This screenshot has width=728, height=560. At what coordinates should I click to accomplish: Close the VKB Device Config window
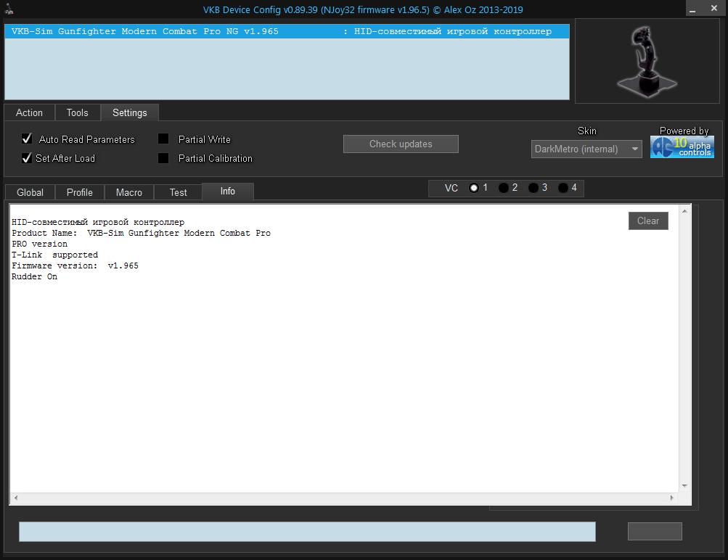[x=714, y=9]
